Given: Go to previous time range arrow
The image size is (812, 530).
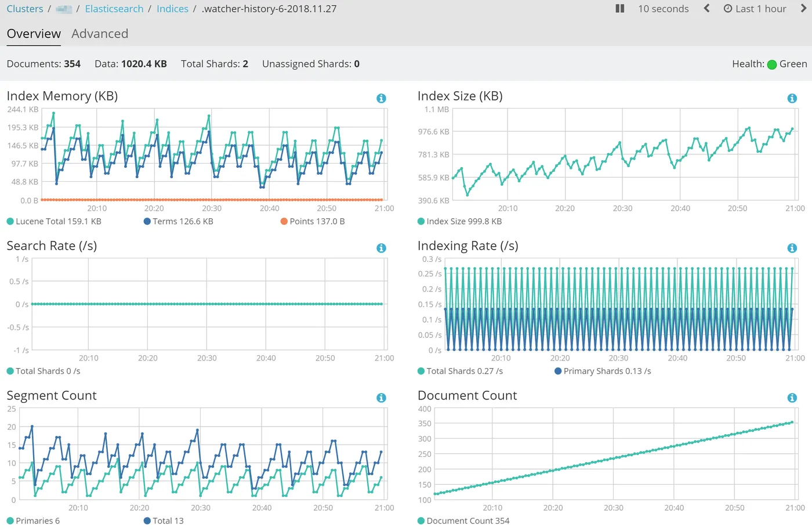Looking at the screenshot, I should tap(706, 9).
